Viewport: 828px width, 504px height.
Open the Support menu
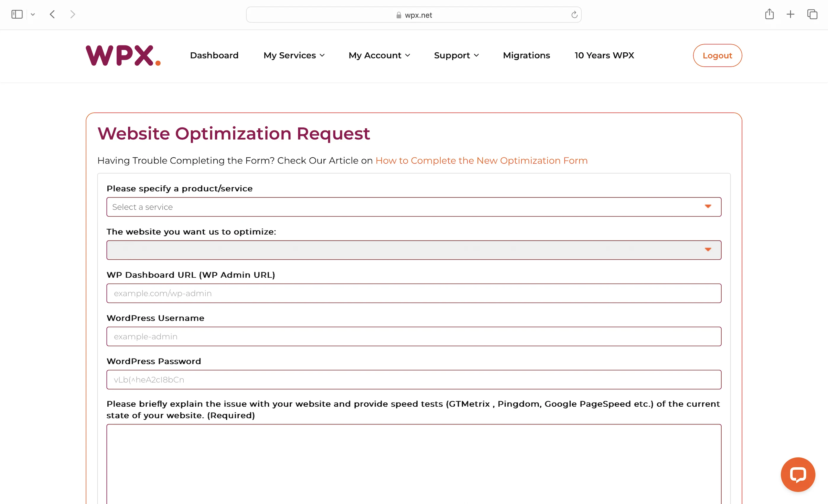[x=456, y=55]
